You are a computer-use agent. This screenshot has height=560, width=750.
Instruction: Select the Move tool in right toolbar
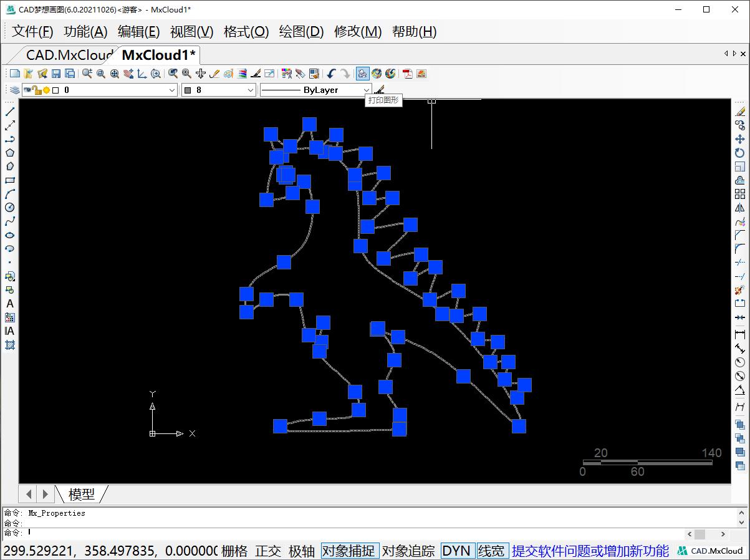(740, 139)
